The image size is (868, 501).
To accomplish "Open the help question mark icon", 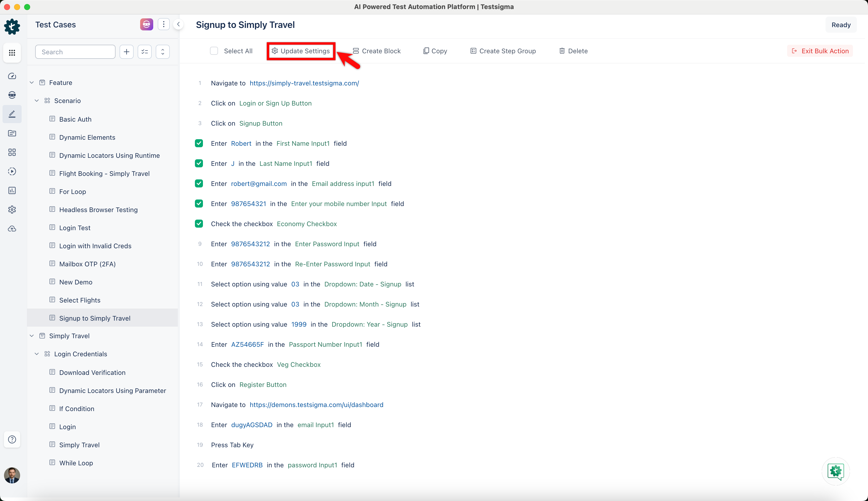I will 12,439.
